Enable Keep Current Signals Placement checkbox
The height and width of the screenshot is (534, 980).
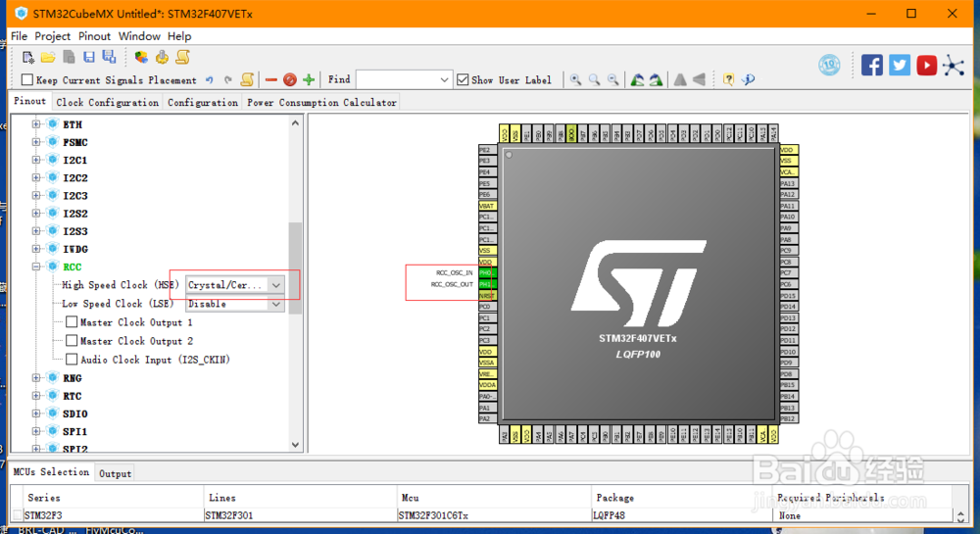click(x=26, y=79)
